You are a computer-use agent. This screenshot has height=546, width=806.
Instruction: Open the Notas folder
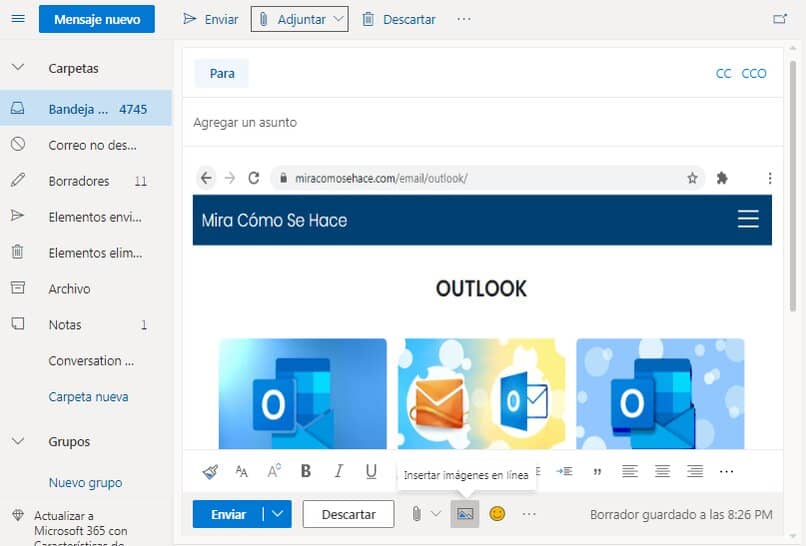(86, 324)
